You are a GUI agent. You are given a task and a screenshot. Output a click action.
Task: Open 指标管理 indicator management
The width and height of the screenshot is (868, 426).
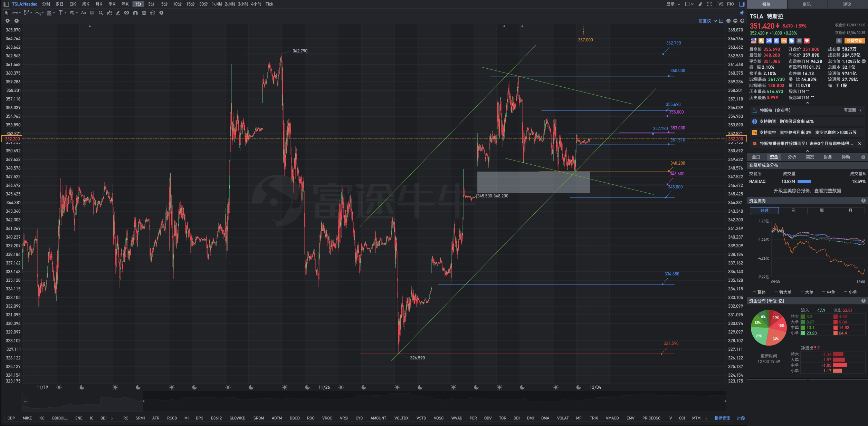[722, 418]
